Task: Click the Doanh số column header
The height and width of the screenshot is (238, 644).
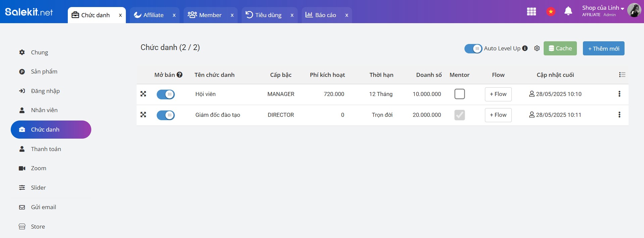Action: point(429,75)
